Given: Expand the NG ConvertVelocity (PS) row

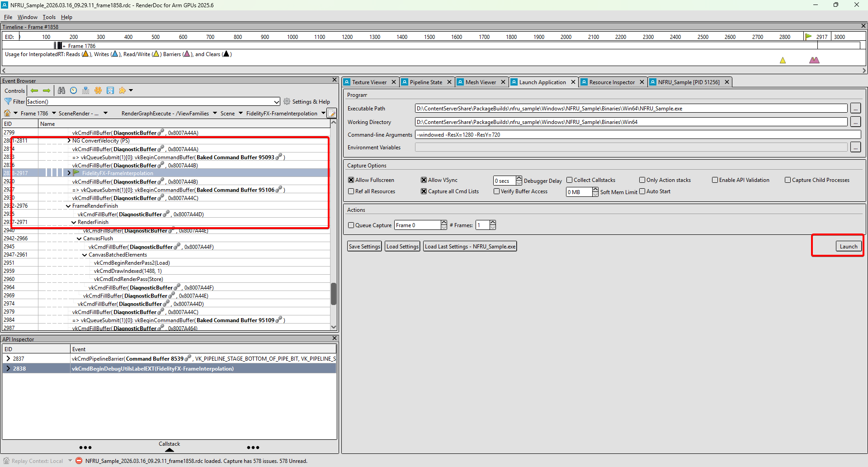Looking at the screenshot, I should coord(69,141).
